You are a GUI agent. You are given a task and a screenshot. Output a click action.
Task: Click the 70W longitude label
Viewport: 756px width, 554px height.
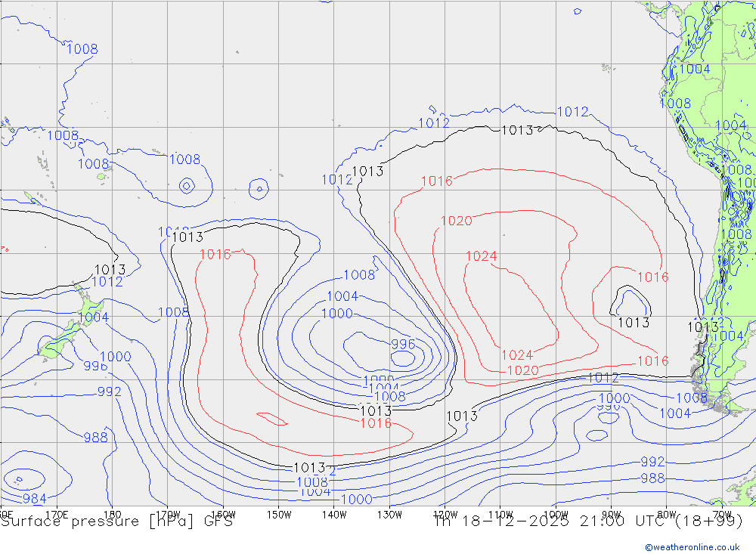722,514
